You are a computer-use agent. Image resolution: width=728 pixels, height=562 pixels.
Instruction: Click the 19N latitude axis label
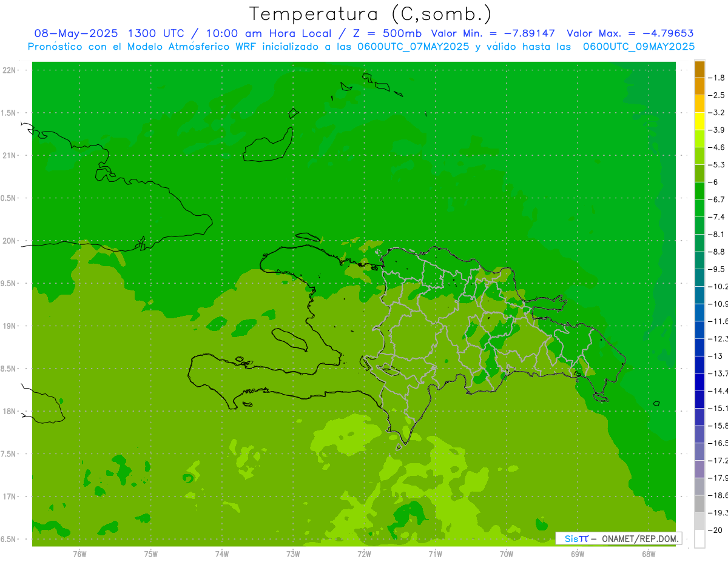point(10,326)
